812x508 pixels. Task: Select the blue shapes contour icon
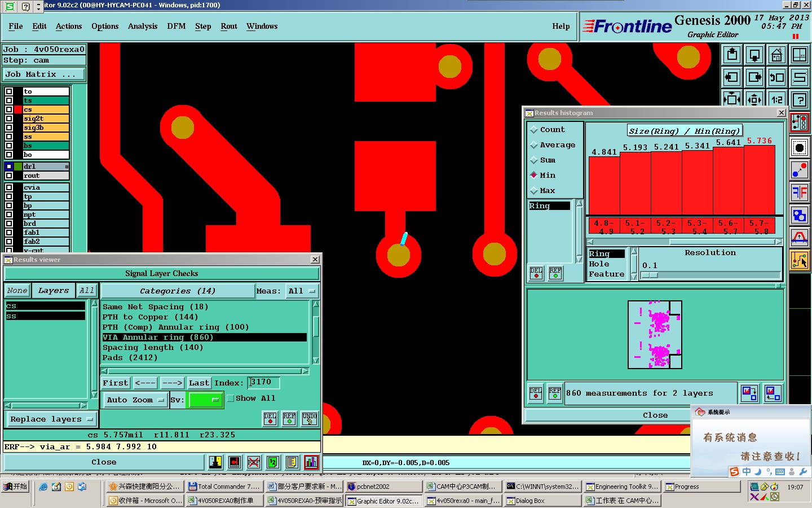point(800,215)
